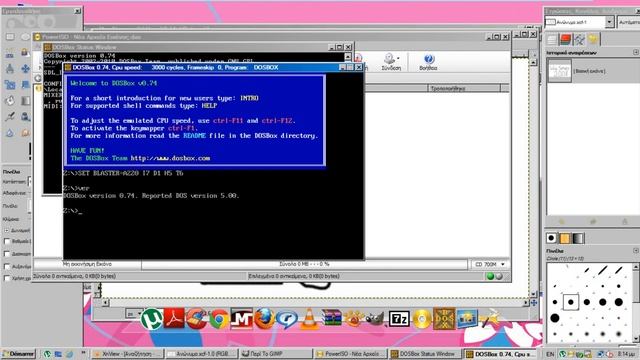The image size is (640, 360).
Task: Switch to the Gradients tab
Action: point(578,238)
